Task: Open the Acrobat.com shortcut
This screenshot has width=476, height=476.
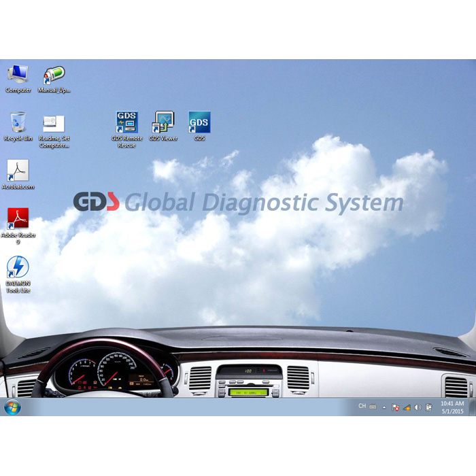Action: coord(18,175)
